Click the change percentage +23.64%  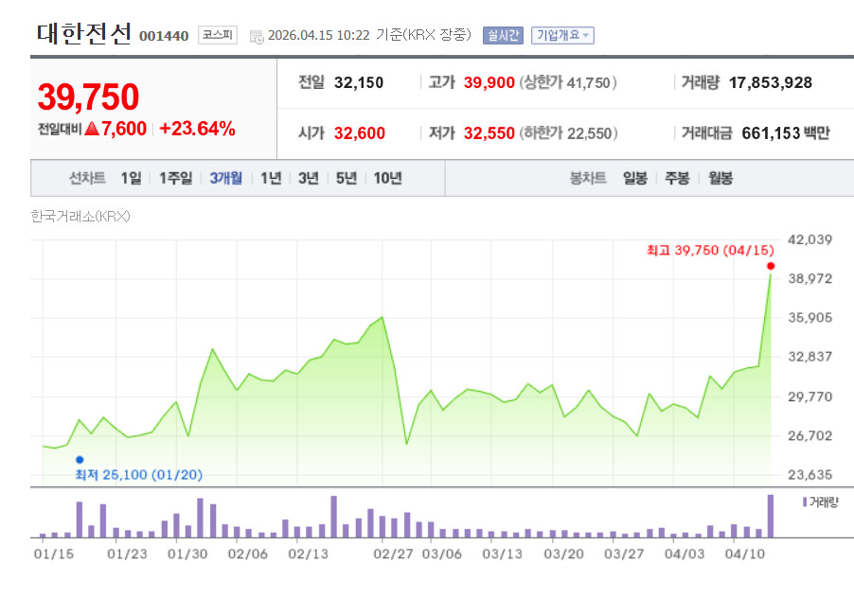(197, 129)
